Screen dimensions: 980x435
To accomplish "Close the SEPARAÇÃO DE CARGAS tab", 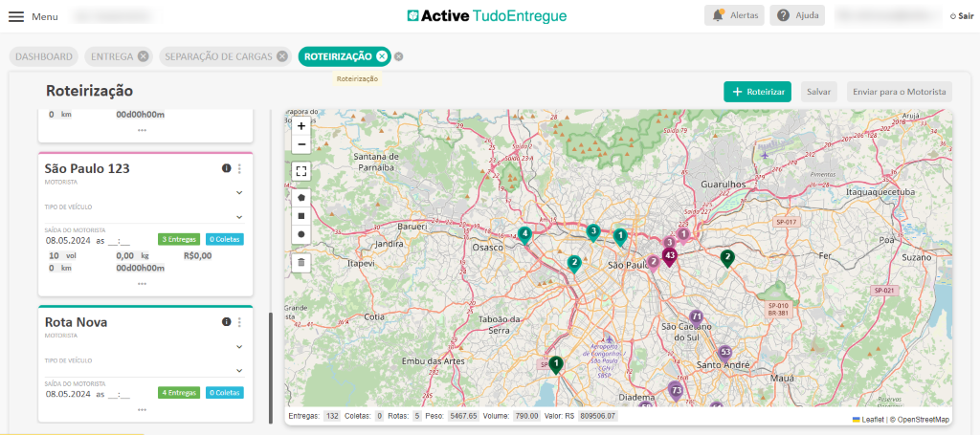I will (282, 56).
